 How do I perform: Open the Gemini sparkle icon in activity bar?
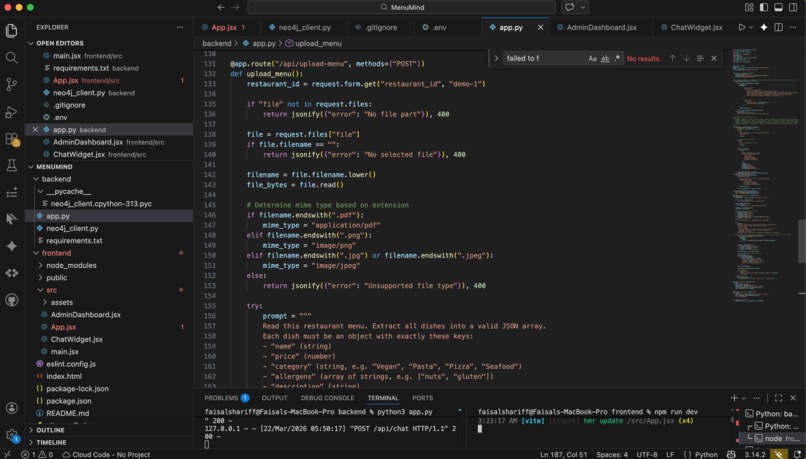tap(11, 246)
